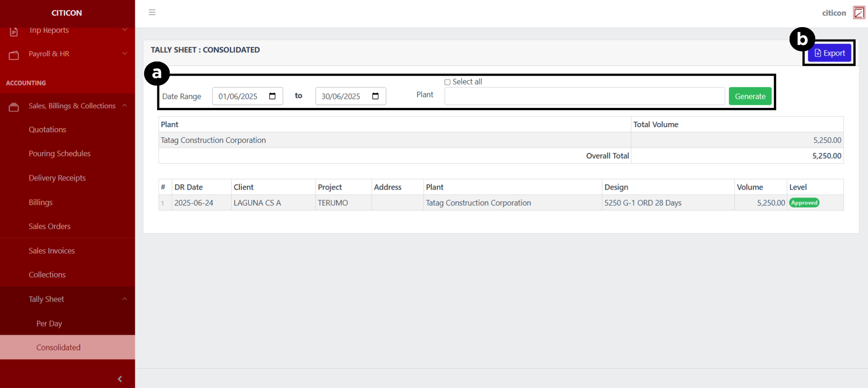Open the end date calendar picker icon
Screen dimensions: 868x388
coord(375,96)
